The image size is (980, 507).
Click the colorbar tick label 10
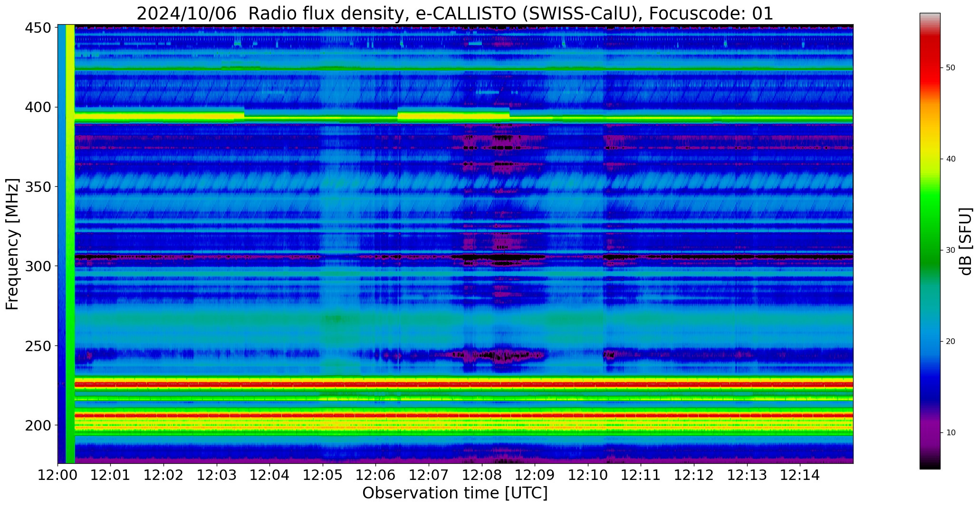point(951,433)
